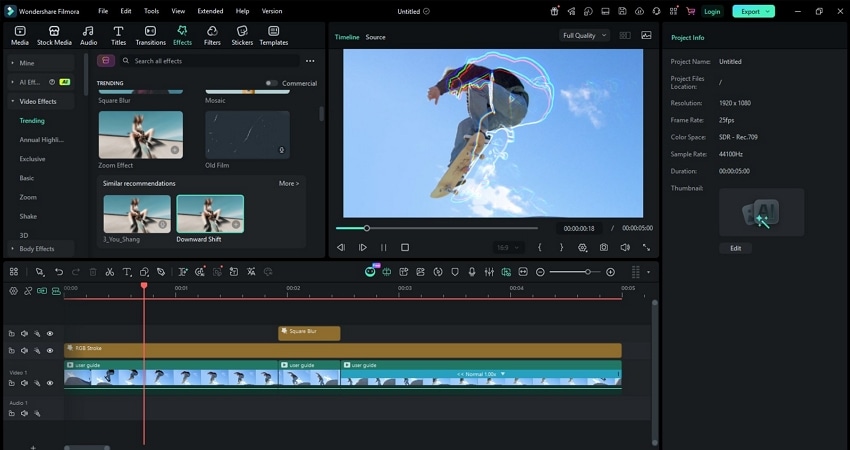This screenshot has width=850, height=450.
Task: Adjust the timeline zoom slider handle
Action: 587,272
